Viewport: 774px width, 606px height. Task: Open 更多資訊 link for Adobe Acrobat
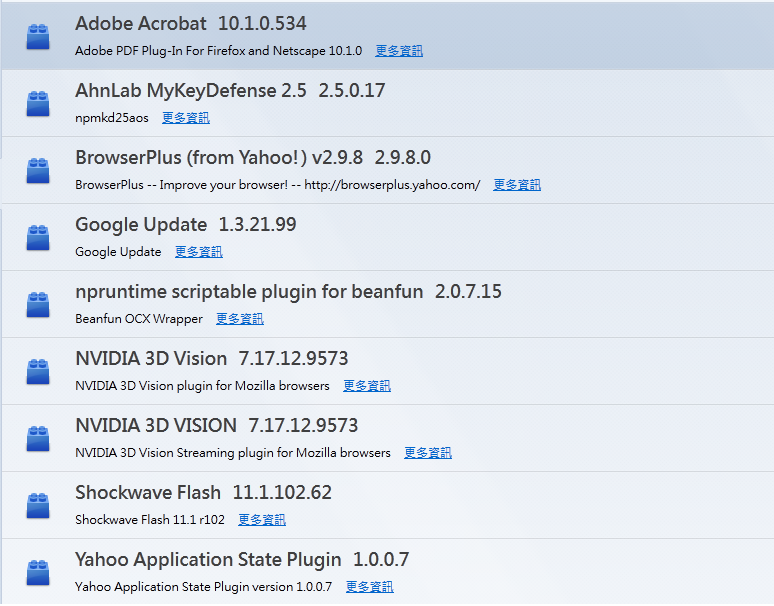click(399, 51)
